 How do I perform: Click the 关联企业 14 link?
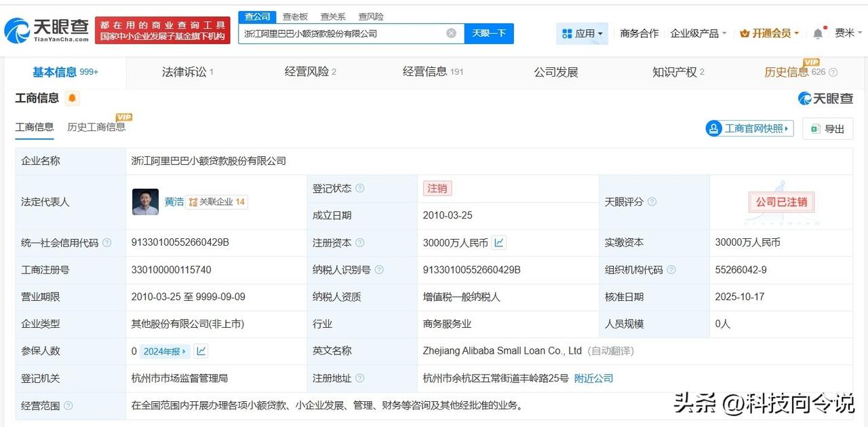pyautogui.click(x=217, y=202)
